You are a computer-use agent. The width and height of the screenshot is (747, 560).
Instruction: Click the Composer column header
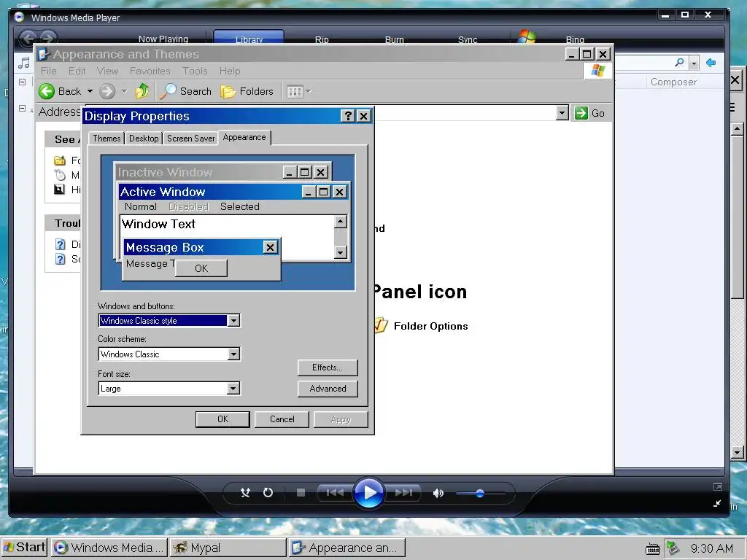coord(673,82)
